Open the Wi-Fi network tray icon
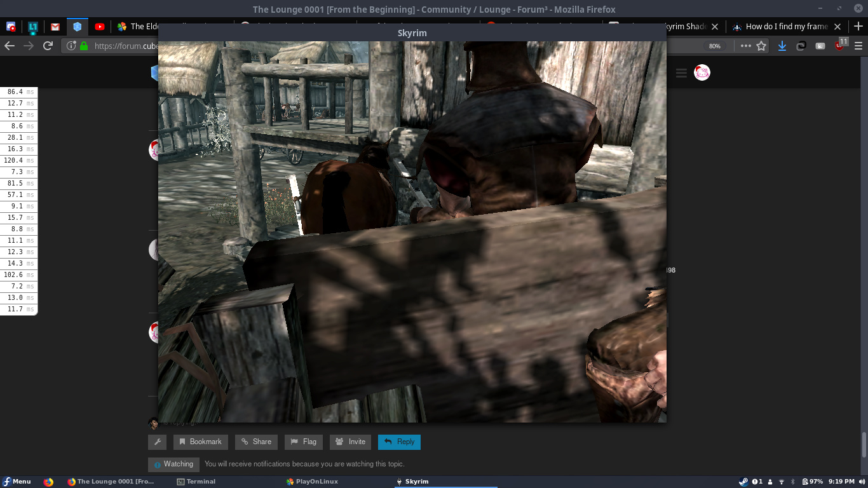 click(782, 482)
